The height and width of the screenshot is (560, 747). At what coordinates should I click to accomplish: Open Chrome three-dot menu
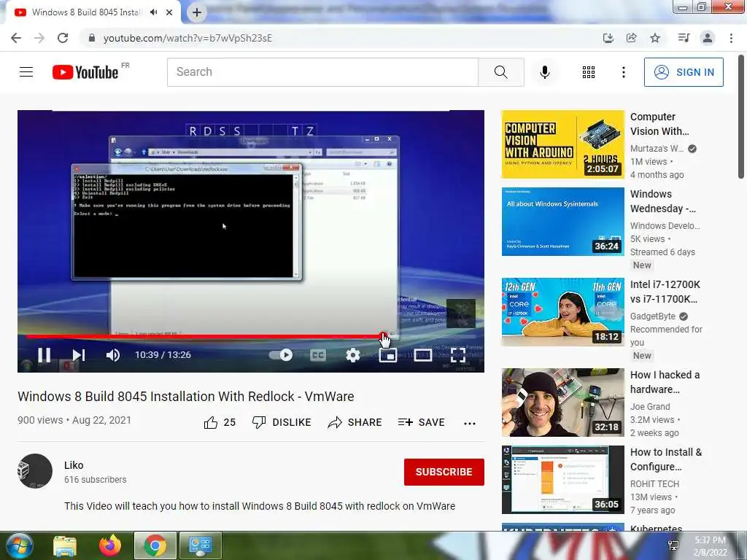click(x=731, y=38)
